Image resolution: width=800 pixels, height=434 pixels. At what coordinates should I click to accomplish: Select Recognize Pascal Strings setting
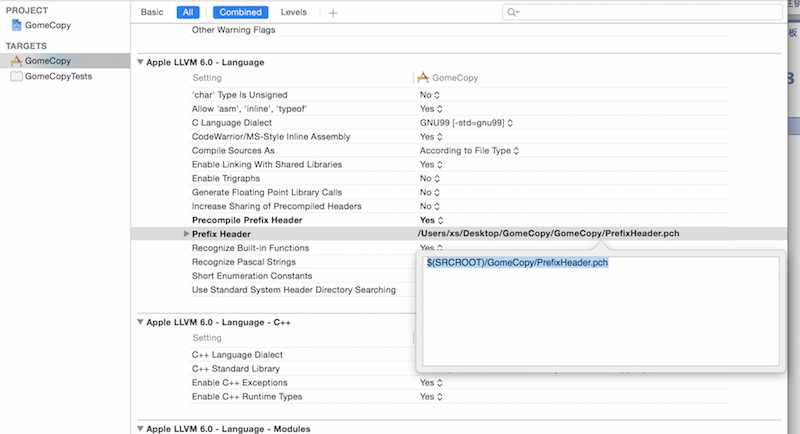pyautogui.click(x=244, y=262)
